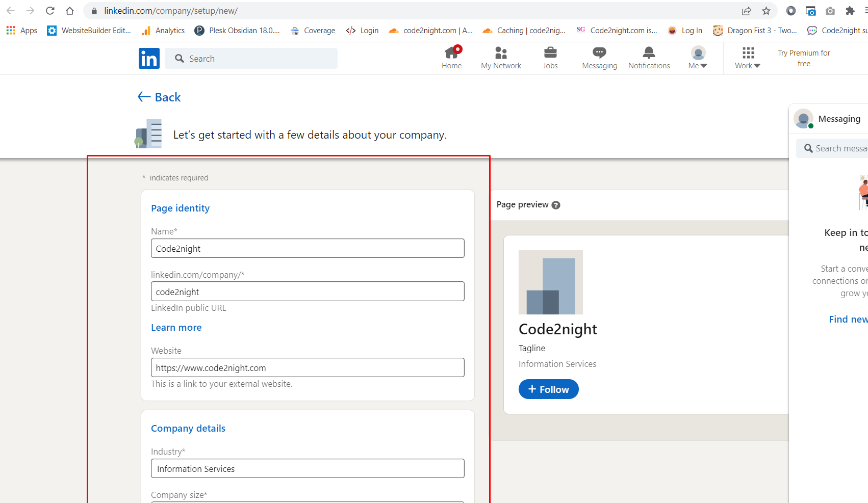Screen dimensions: 868x503
Task: Click the screenshot window extension icon
Action: [x=810, y=11]
